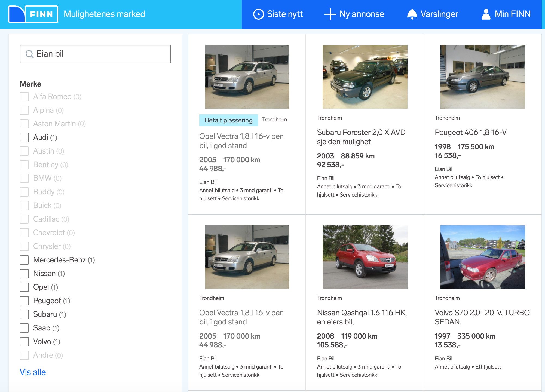Check the Mercedes-Benz brand checkbox
The image size is (545, 392).
[x=24, y=260]
